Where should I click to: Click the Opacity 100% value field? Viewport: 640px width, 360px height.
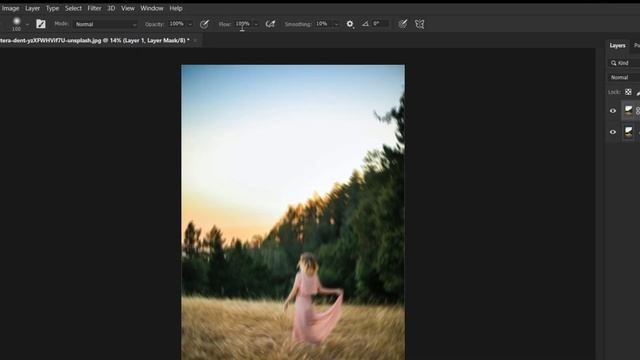177,24
